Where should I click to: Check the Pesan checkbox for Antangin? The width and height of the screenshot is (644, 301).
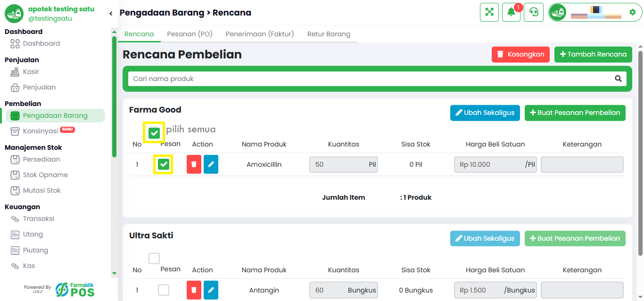[x=164, y=290]
